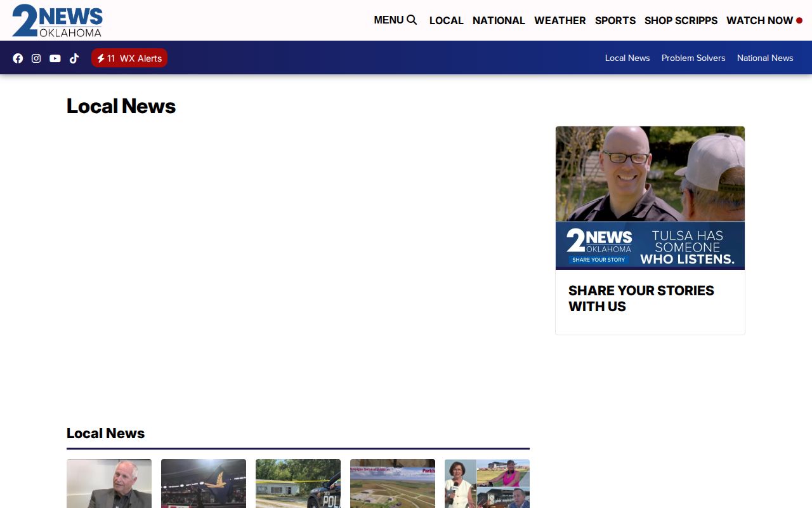812x508 pixels.
Task: Click the Local News section heading above thumbnails
Action: click(x=105, y=433)
